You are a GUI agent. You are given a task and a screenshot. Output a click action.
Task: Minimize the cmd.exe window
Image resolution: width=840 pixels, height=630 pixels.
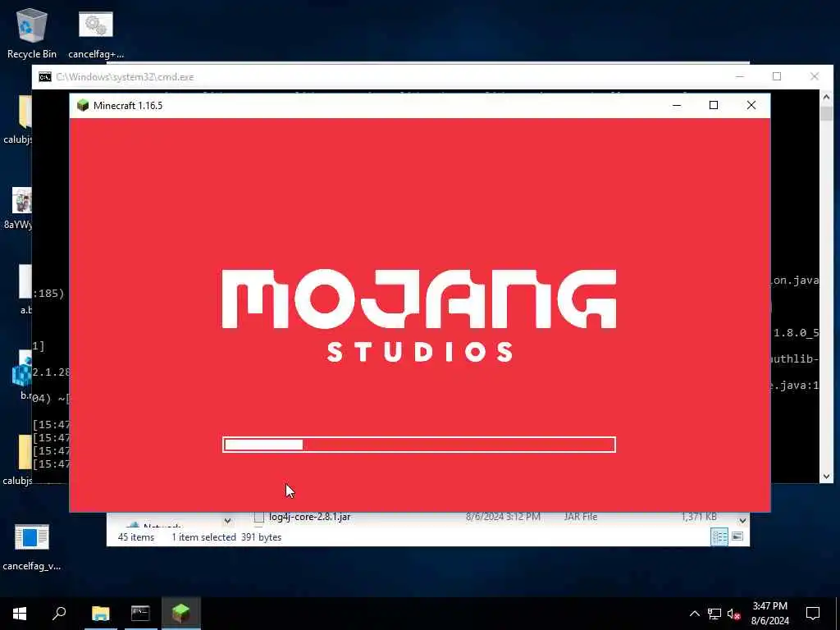[x=740, y=76]
